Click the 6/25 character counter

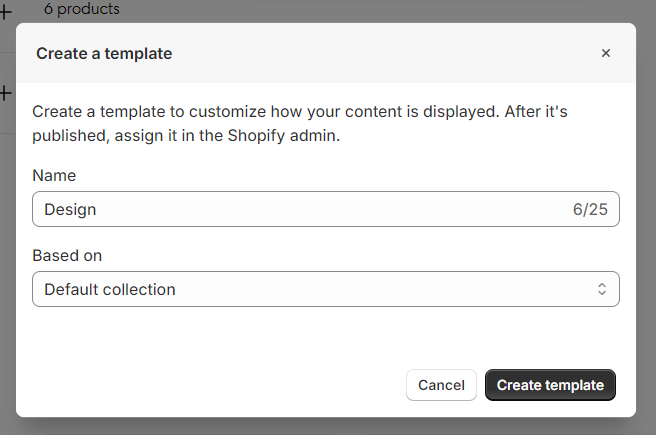[590, 209]
